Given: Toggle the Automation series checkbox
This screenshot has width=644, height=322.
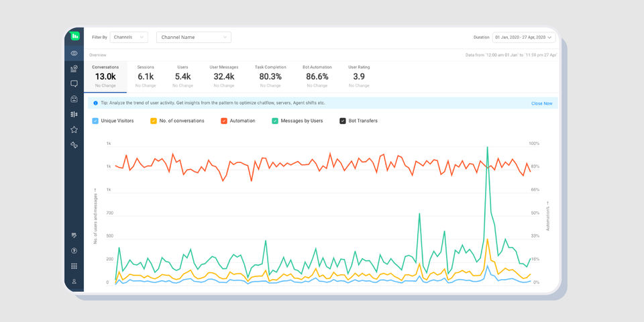Looking at the screenshot, I should coord(224,121).
